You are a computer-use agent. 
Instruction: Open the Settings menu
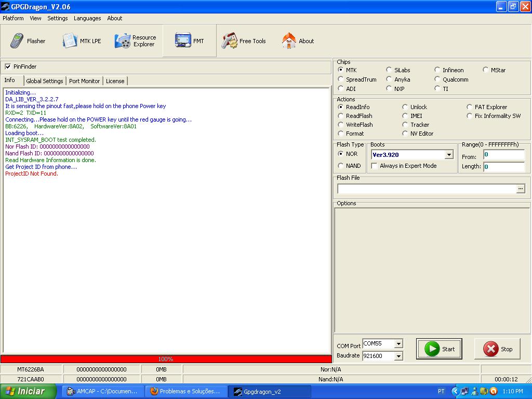click(57, 18)
